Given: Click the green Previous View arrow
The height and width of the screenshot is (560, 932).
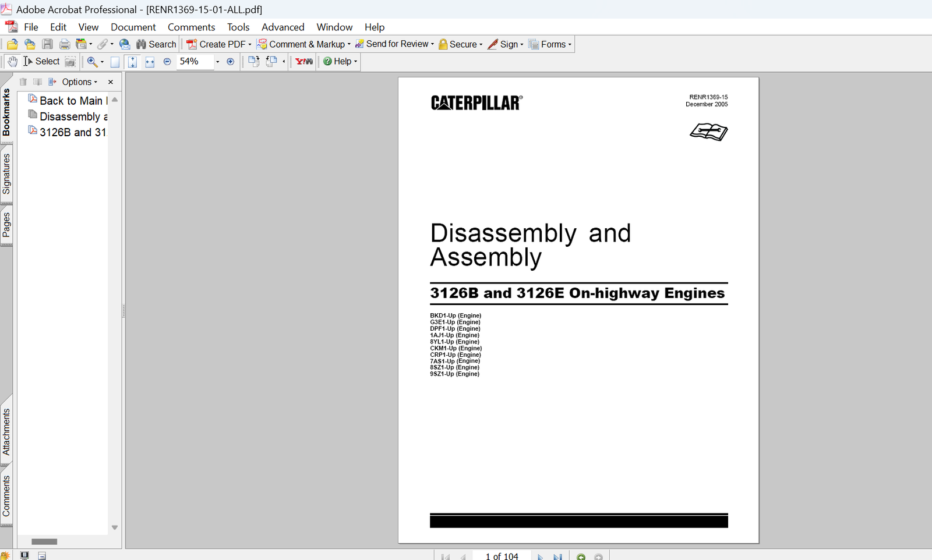Looking at the screenshot, I should pyautogui.click(x=581, y=557).
